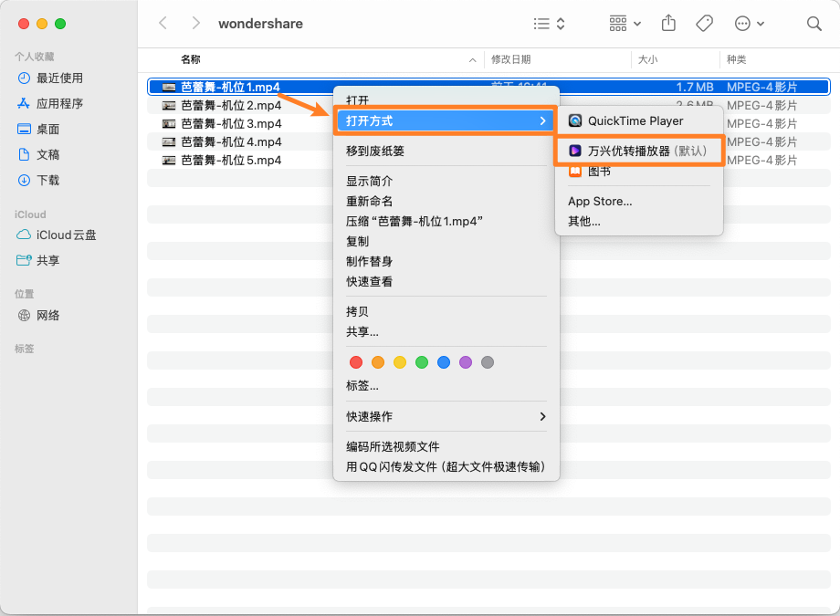Open 应用程序 in the sidebar

(59, 104)
